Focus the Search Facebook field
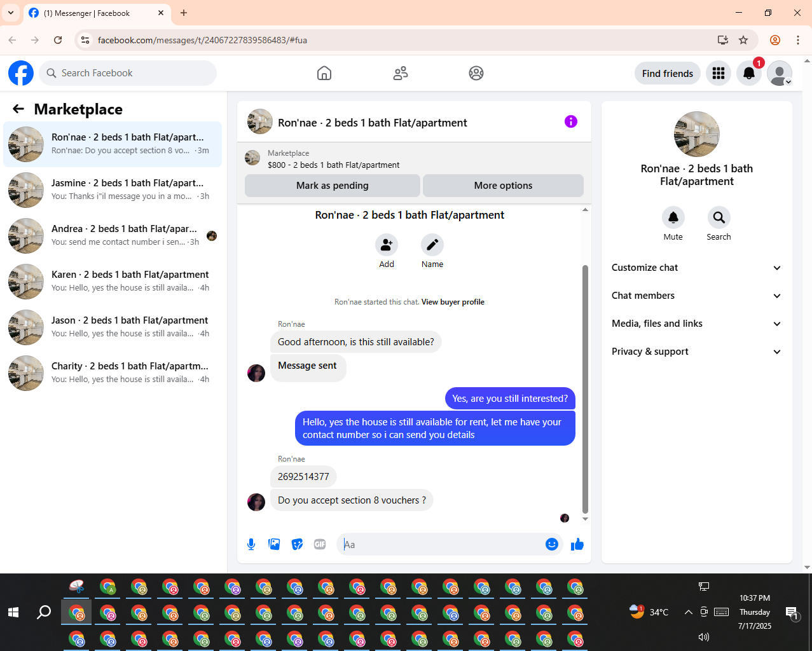This screenshot has width=812, height=651. pos(128,73)
